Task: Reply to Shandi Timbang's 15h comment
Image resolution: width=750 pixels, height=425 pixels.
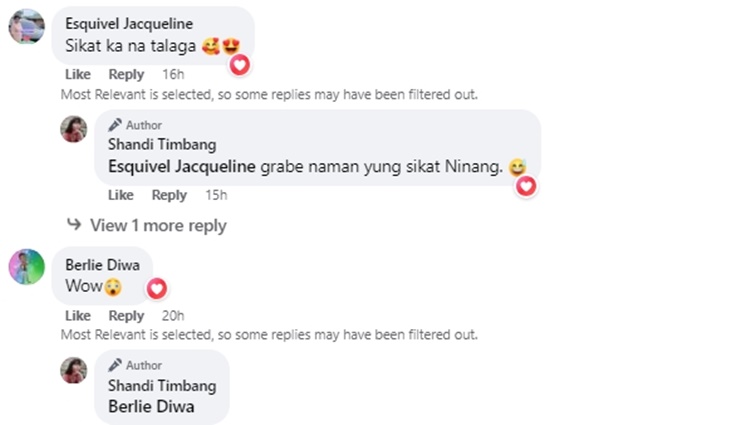Action: click(x=169, y=195)
